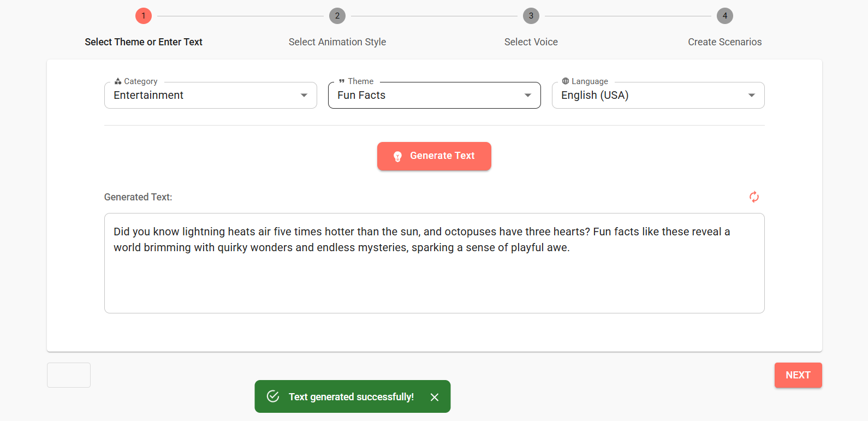Click inside the generated text area
This screenshot has width=868, height=421.
pyautogui.click(x=435, y=263)
